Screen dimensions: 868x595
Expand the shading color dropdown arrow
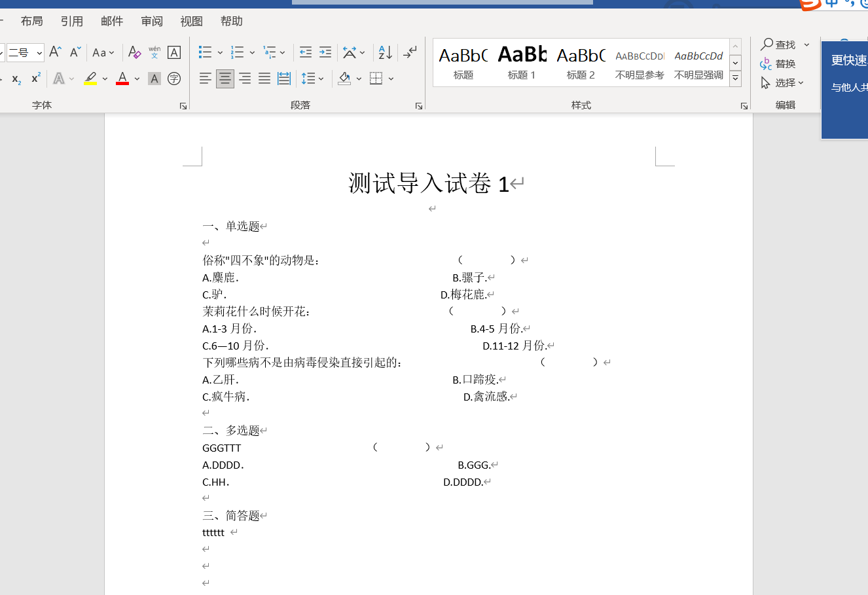tap(359, 79)
